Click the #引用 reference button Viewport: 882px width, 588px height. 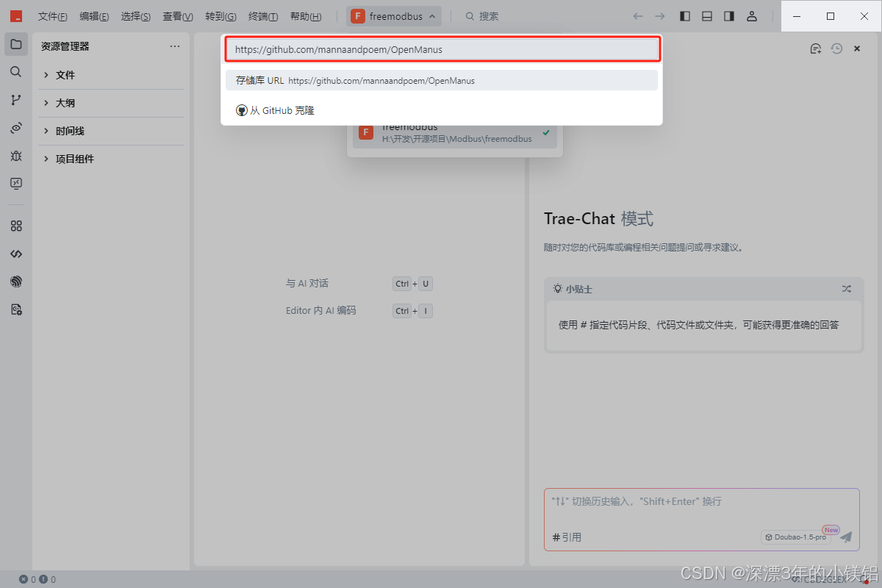point(567,537)
